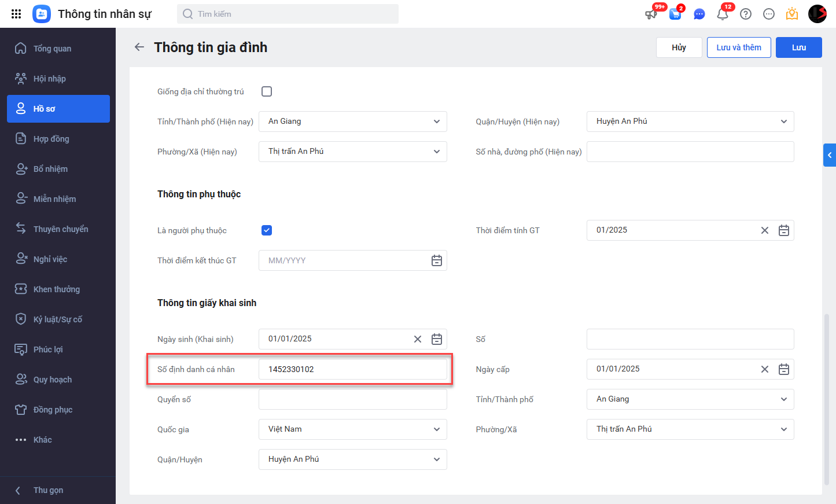Screen dimensions: 836x504
Task: Click the Hủy button
Action: [679, 47]
